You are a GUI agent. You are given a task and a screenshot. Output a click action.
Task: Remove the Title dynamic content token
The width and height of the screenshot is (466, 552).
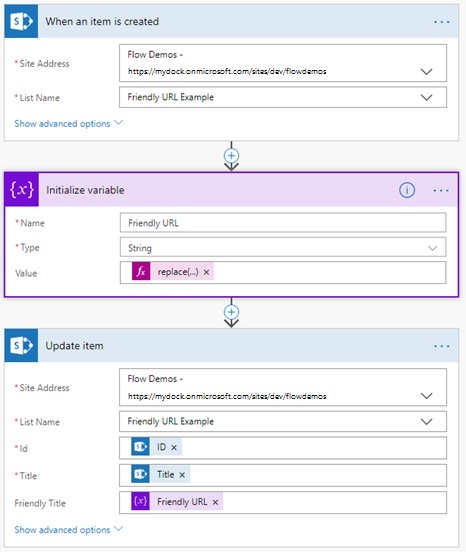182,475
